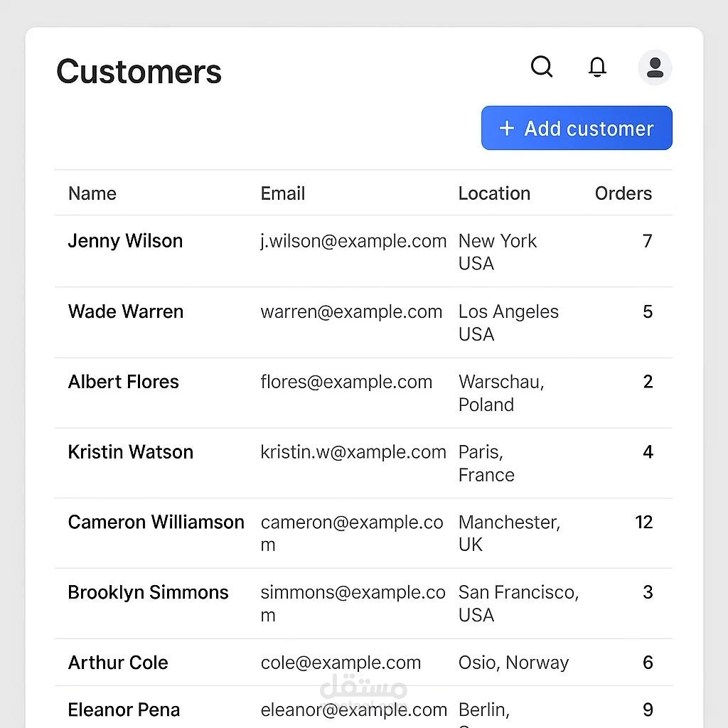This screenshot has height=728, width=728.
Task: Open Arthur Cole's customer details
Action: (x=118, y=663)
